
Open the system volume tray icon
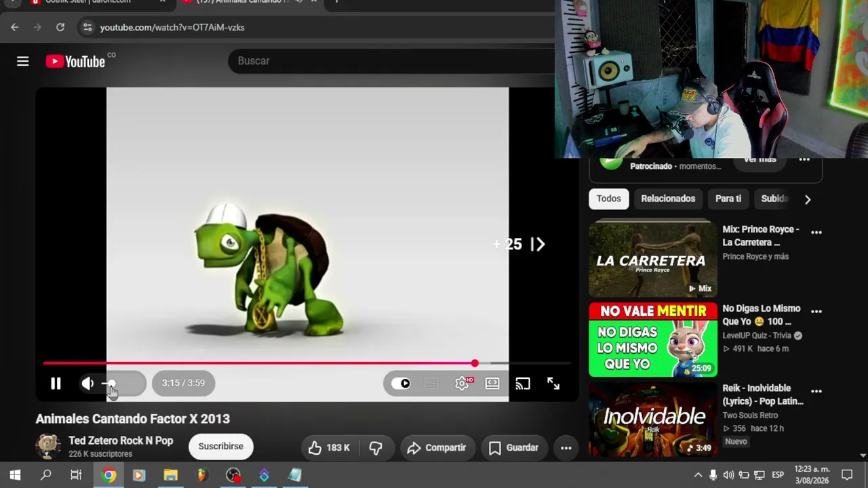click(728, 475)
